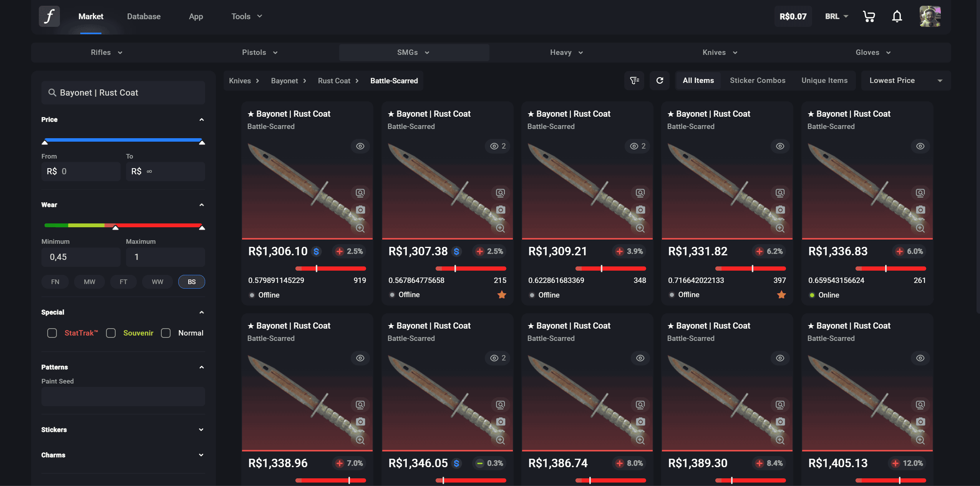Open the notifications bell
The image size is (980, 486).
(897, 16)
